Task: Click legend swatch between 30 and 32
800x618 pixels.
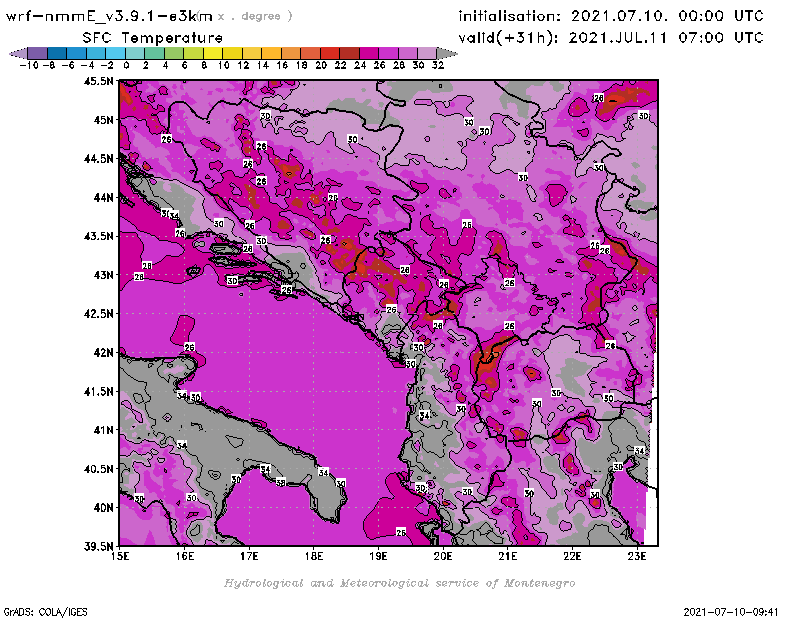Action: click(x=427, y=53)
